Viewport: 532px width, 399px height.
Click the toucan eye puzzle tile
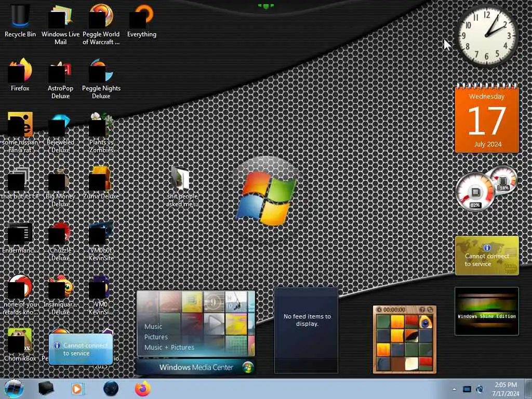426,322
